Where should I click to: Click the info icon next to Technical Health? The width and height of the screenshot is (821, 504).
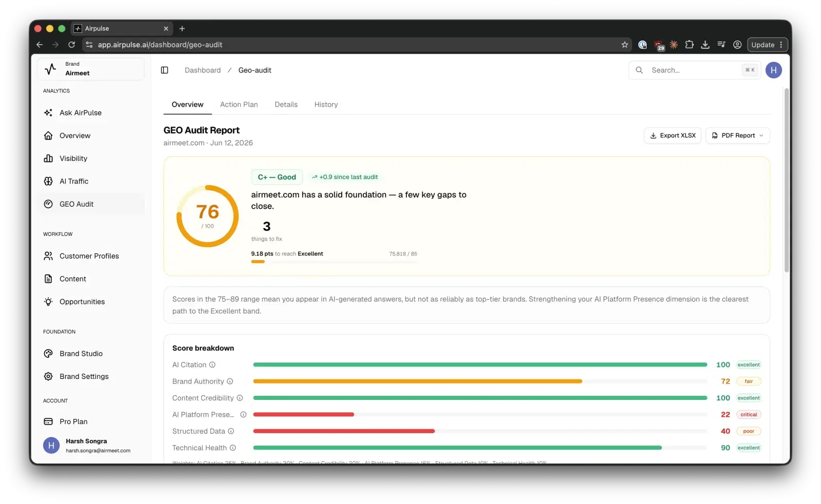tap(232, 448)
